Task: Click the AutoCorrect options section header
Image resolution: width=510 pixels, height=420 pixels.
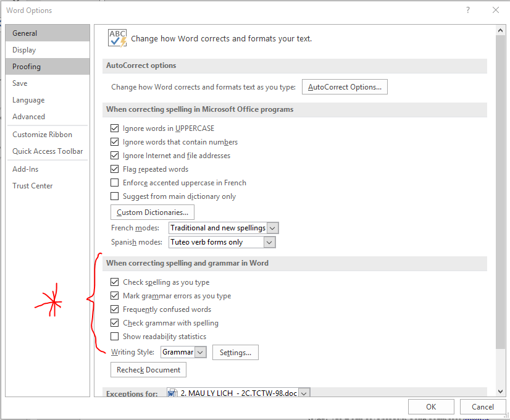Action: click(x=295, y=65)
